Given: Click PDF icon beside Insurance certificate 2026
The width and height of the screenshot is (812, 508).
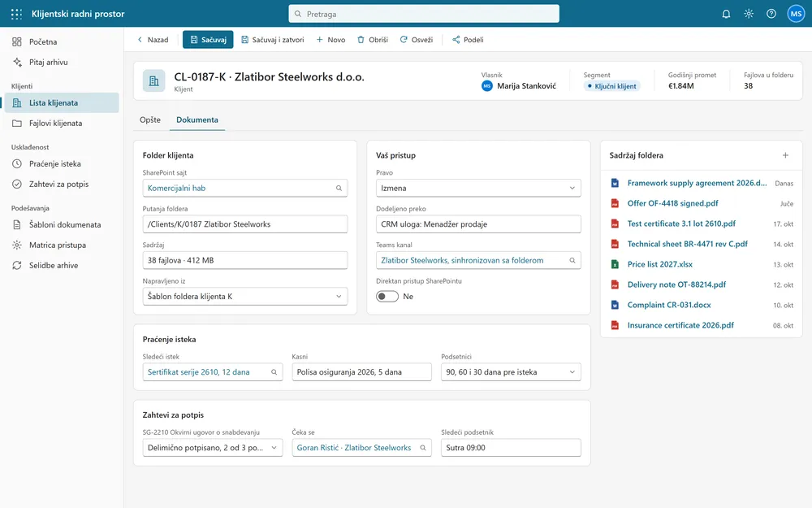Looking at the screenshot, I should click(615, 326).
